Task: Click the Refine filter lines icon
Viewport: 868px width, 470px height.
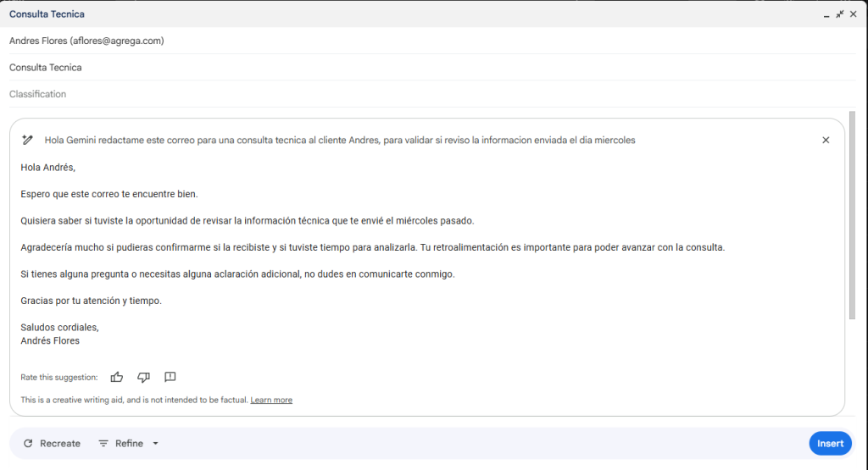Action: [x=103, y=444]
